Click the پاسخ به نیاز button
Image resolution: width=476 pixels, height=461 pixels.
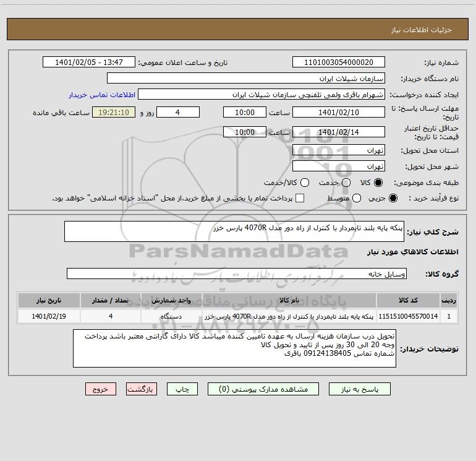(x=359, y=389)
